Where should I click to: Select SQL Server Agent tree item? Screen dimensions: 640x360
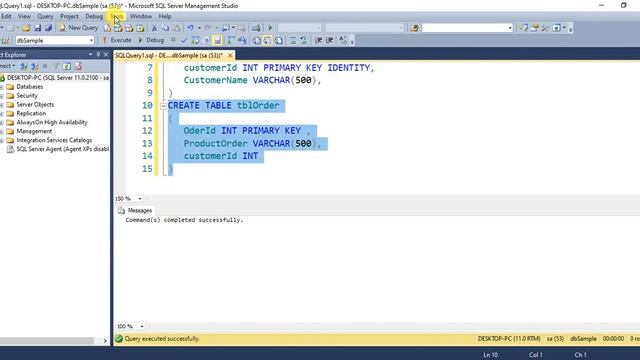pos(62,149)
